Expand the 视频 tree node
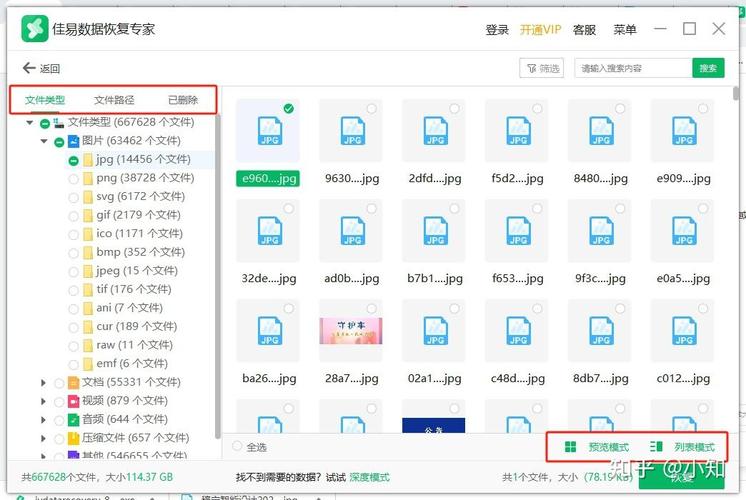Screen dimensions: 746x500 pos(43,401)
